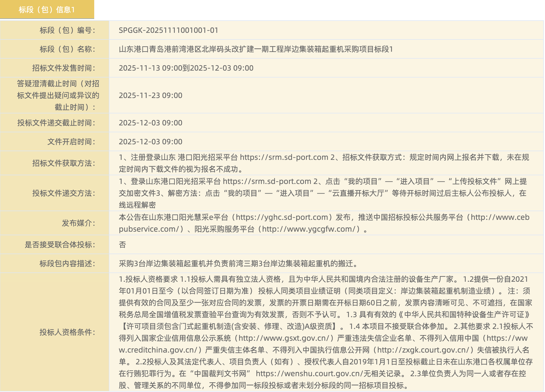Click the 招标文件发售时间 date range value
Viewport: 545px width, 392px height.
tap(186, 68)
